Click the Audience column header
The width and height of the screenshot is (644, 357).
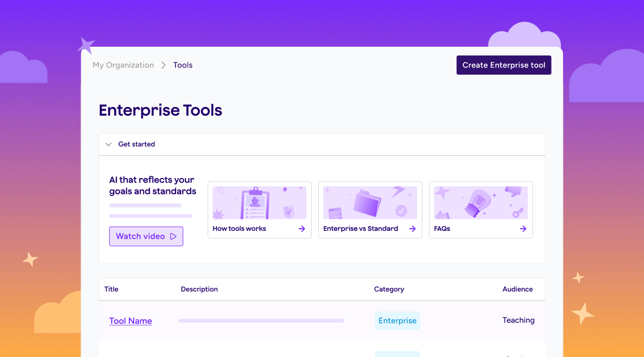(x=518, y=289)
